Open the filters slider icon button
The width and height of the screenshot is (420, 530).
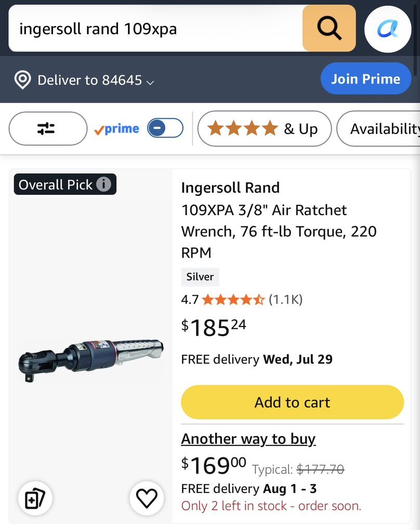[48, 129]
